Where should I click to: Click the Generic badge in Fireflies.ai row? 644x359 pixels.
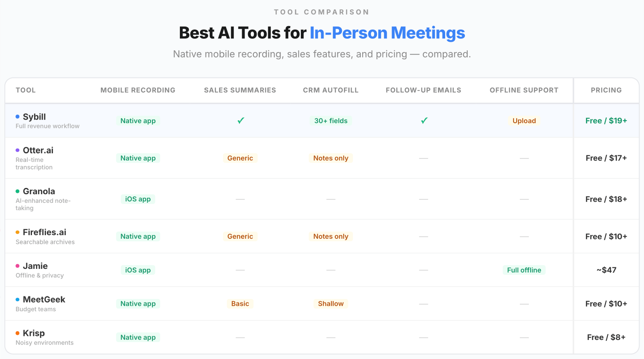(x=240, y=236)
